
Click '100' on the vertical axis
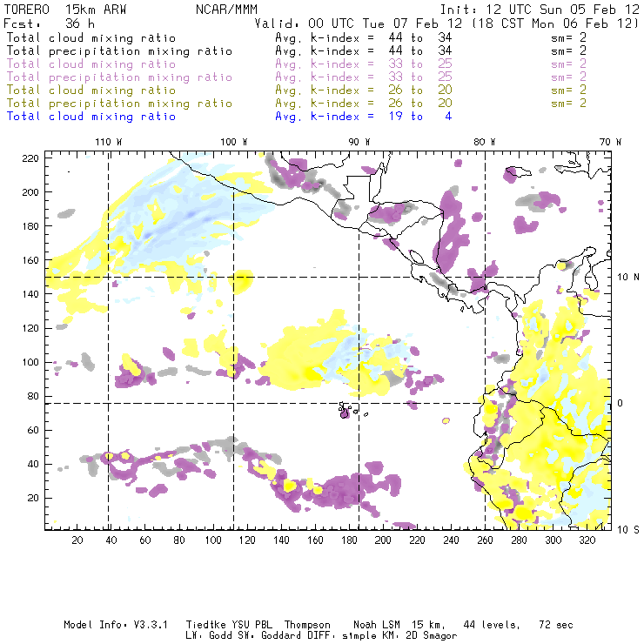coord(30,362)
